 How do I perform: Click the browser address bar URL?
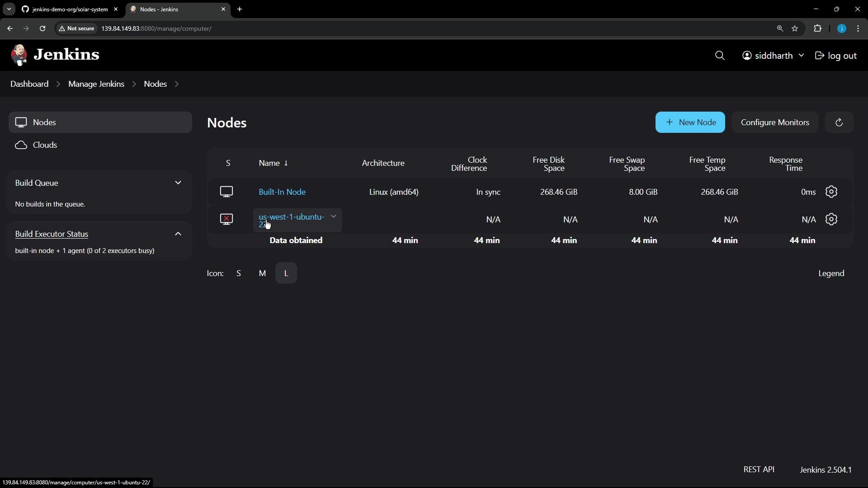click(x=156, y=28)
